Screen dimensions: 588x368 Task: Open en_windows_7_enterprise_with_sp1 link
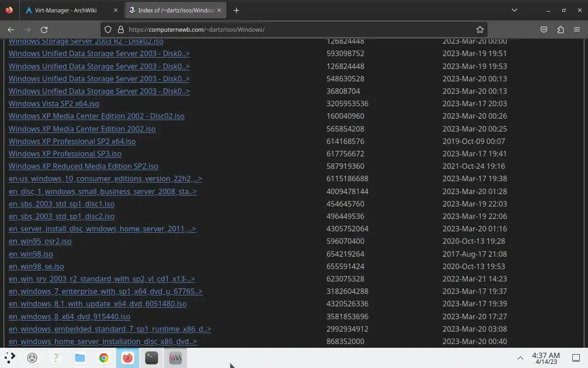pos(106,291)
